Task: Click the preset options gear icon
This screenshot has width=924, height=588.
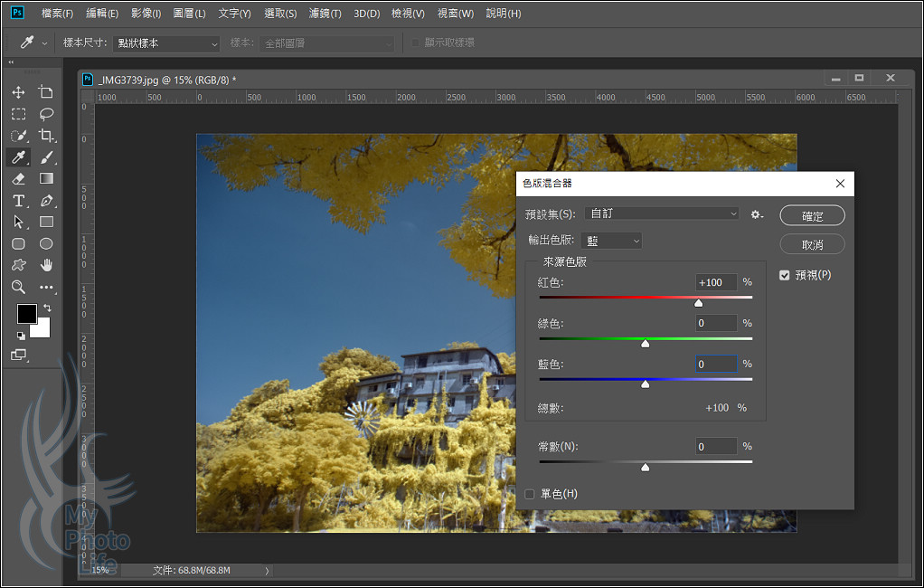Action: click(x=757, y=214)
